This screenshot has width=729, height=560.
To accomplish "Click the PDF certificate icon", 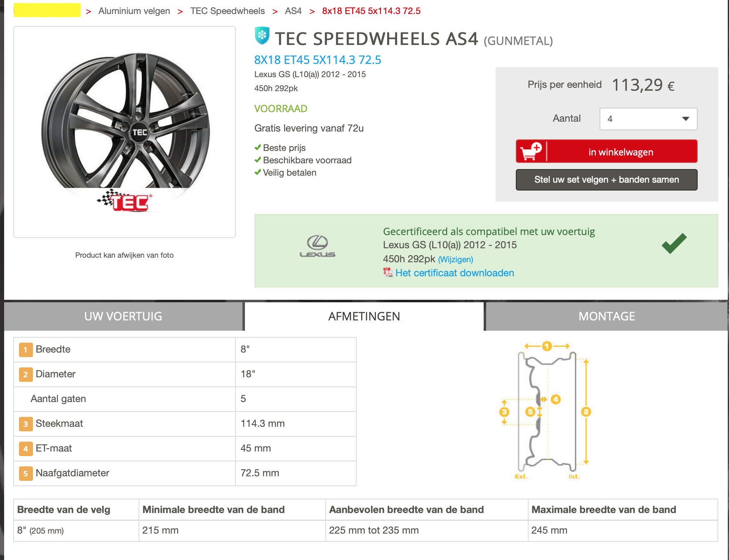I will [x=388, y=273].
